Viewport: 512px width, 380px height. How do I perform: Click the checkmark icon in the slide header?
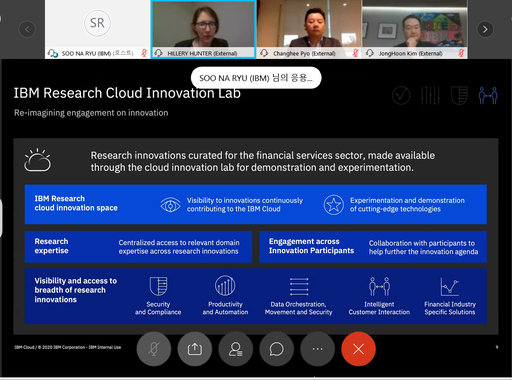(401, 95)
